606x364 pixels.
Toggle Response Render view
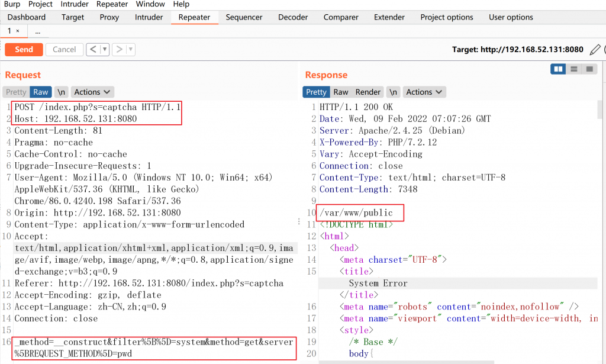pos(368,92)
